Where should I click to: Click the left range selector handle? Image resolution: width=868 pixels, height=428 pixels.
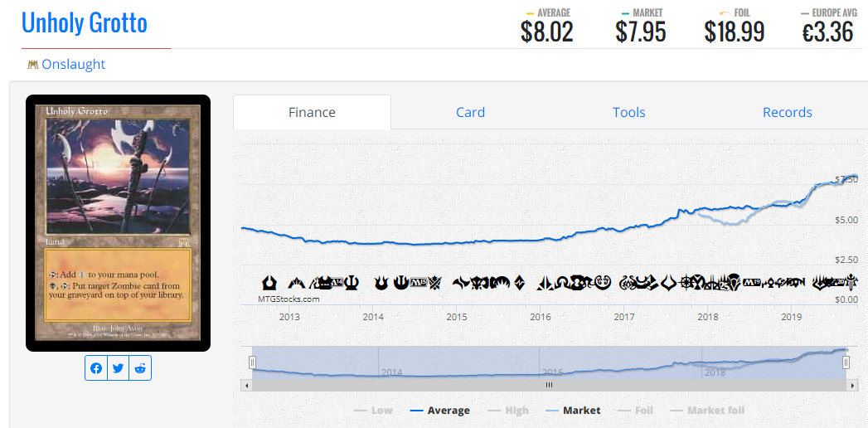(252, 362)
